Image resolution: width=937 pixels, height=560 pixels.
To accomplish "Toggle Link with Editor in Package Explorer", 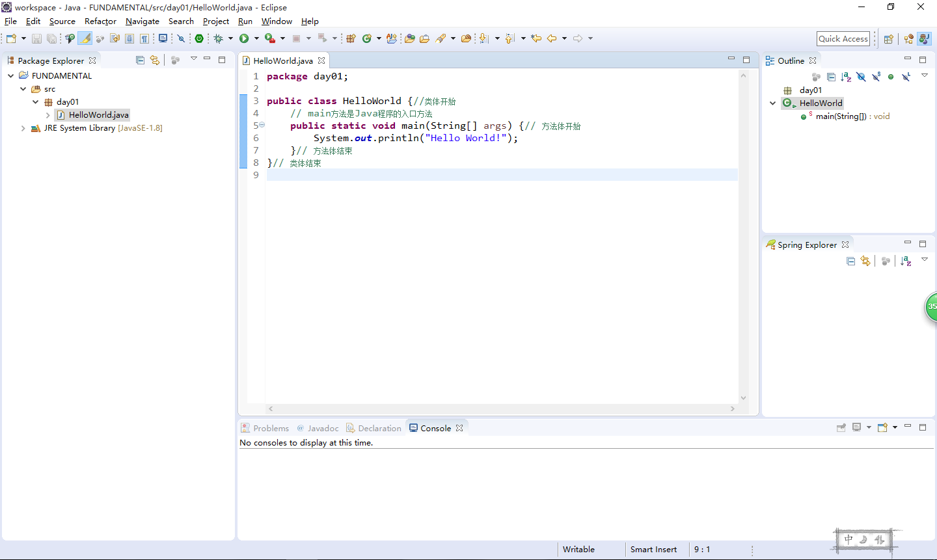I will (155, 60).
